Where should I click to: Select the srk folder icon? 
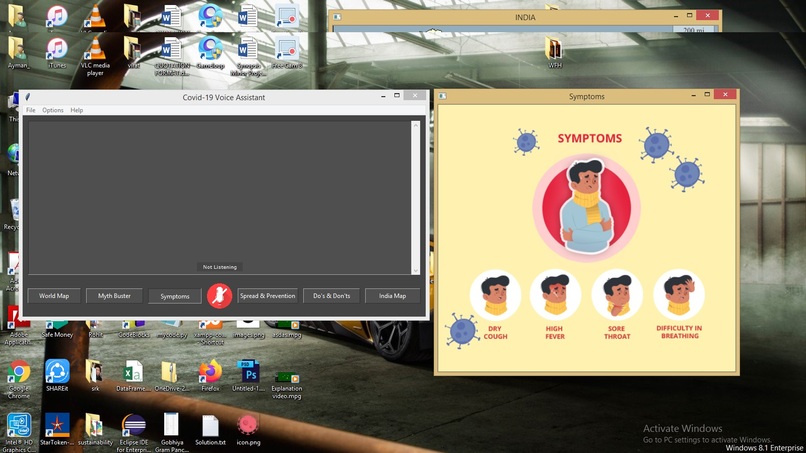click(x=95, y=376)
